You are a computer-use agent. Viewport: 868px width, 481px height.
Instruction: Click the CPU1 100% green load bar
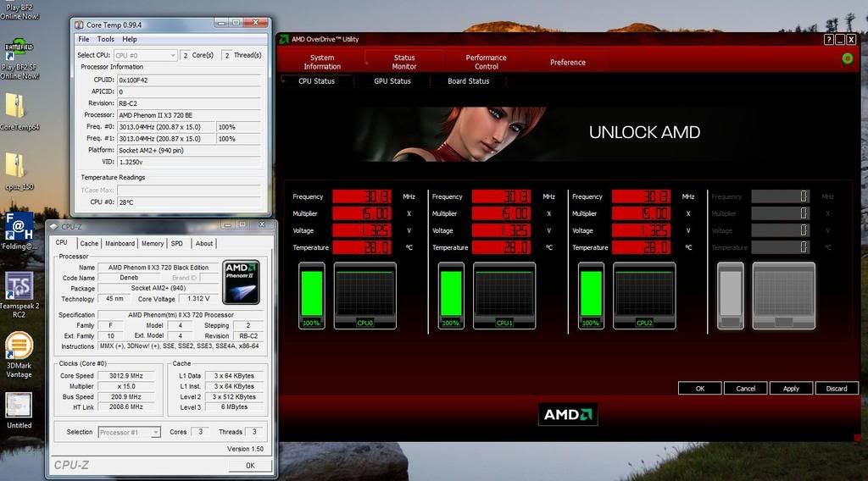[x=451, y=296]
